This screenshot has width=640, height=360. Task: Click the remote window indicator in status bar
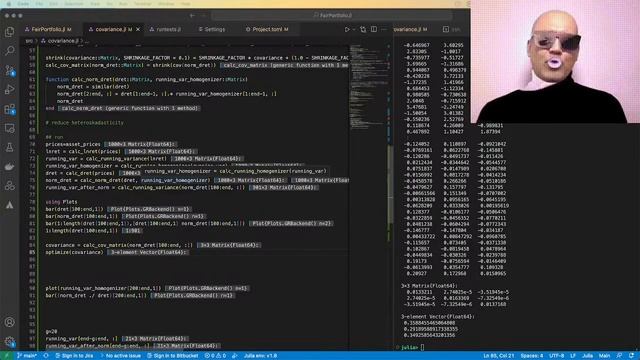coord(6,356)
